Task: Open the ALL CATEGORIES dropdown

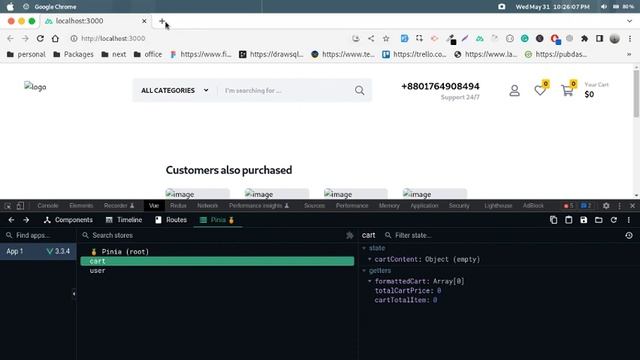Action: pyautogui.click(x=175, y=90)
